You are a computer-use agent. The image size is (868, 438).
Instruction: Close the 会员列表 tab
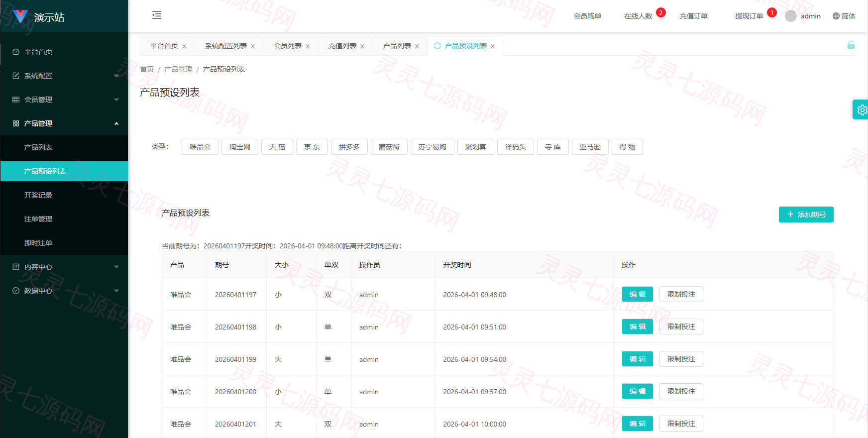[x=308, y=46]
